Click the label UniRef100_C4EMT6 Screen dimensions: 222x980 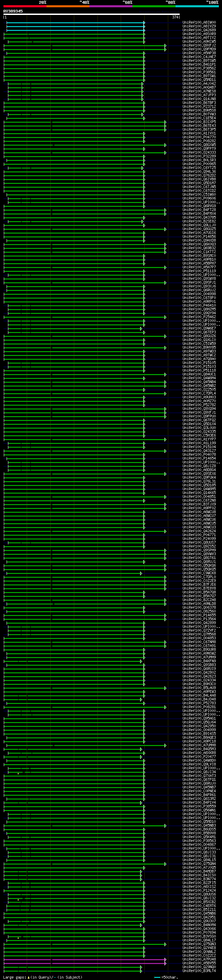point(199,906)
